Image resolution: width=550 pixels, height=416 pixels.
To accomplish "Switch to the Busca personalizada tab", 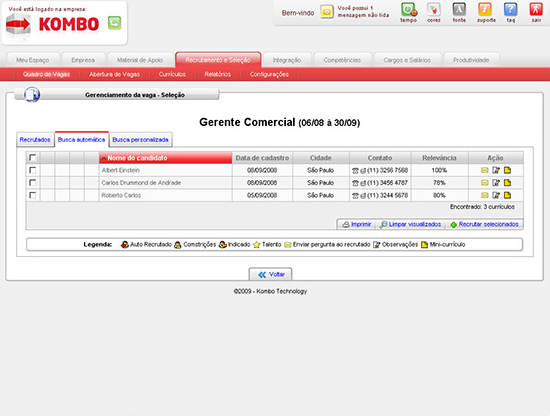I will pos(140,140).
